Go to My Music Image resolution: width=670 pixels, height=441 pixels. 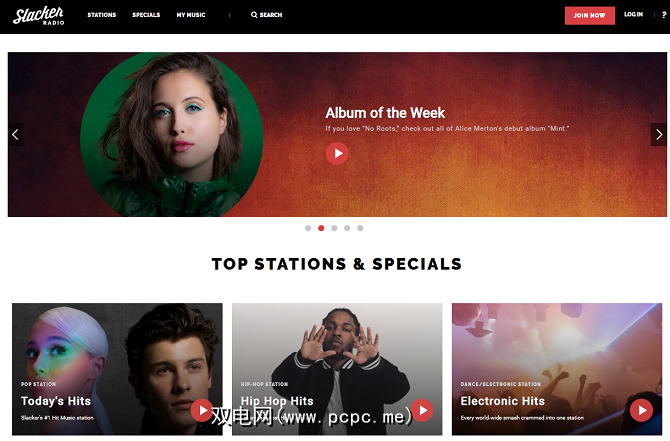click(191, 15)
